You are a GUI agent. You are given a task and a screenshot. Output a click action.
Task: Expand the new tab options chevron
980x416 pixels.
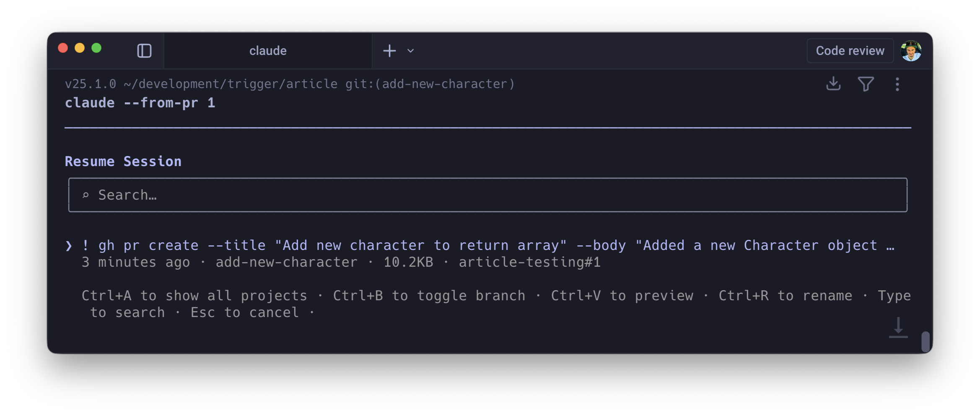[411, 51]
